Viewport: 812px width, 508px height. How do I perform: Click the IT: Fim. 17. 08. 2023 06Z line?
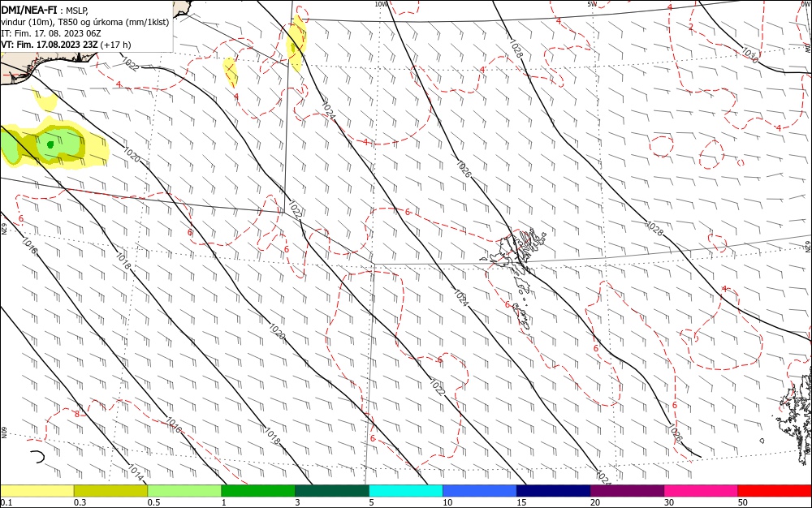coord(50,33)
